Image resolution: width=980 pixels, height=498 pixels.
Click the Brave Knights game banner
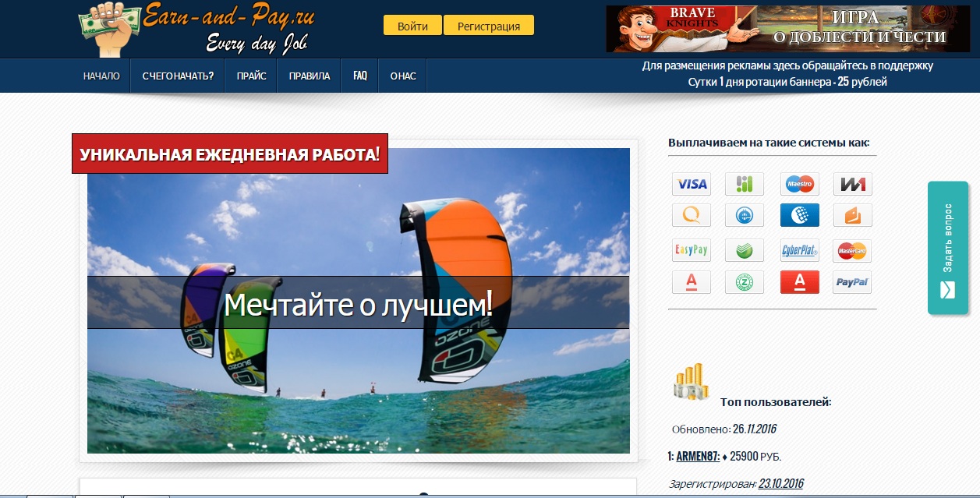coord(789,29)
